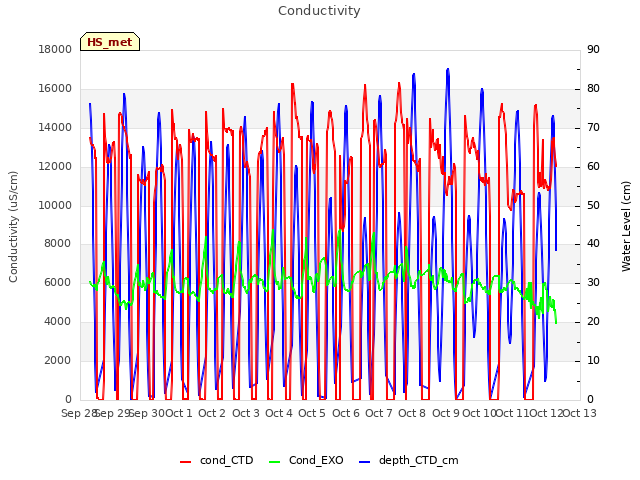The width and height of the screenshot is (640, 480).
Task: Click the 10 right axis tick label
Action: tap(593, 360)
